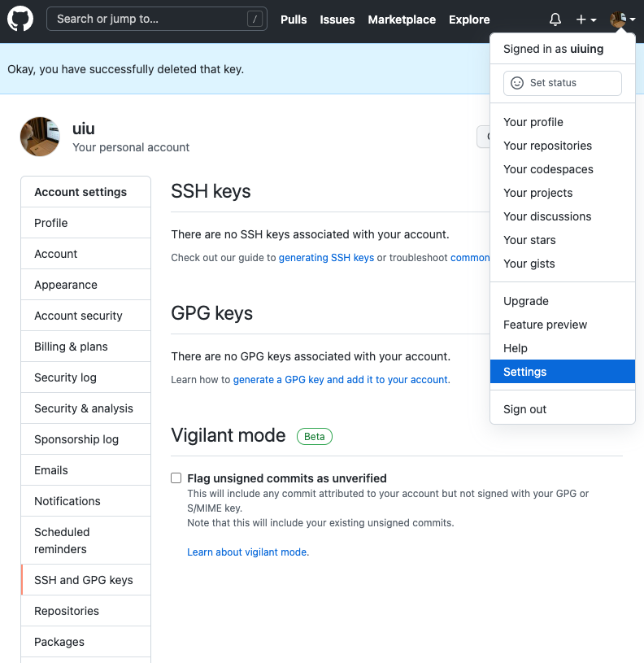The width and height of the screenshot is (644, 663).
Task: Open Account security settings
Action: [85, 316]
